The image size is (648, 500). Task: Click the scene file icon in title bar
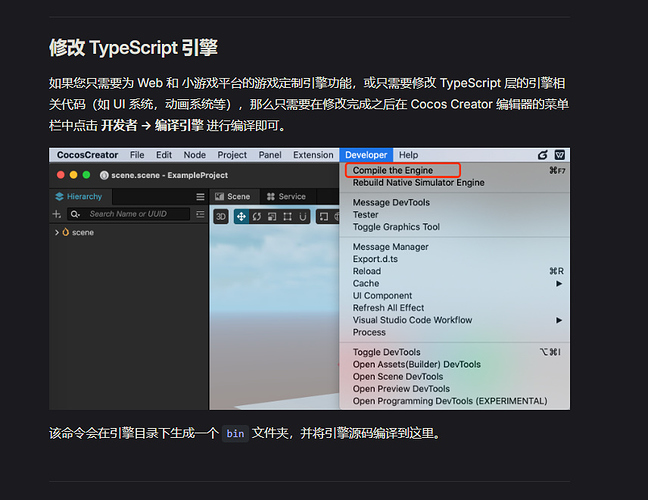click(104, 175)
